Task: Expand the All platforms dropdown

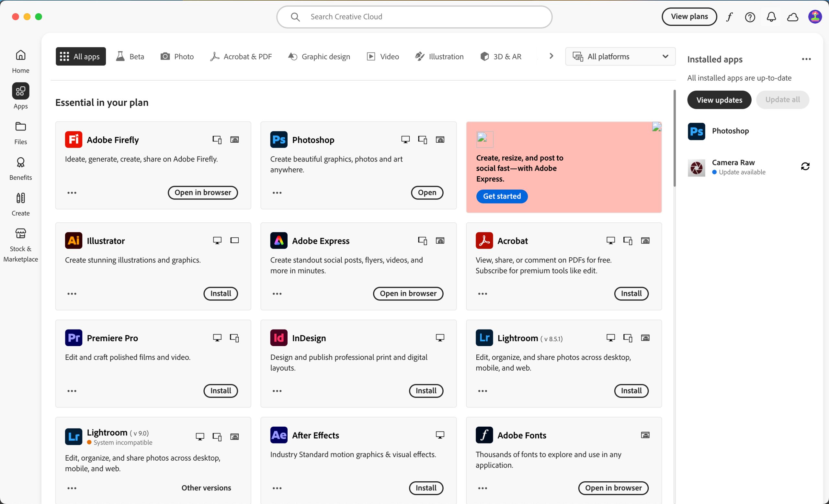Action: pos(620,57)
